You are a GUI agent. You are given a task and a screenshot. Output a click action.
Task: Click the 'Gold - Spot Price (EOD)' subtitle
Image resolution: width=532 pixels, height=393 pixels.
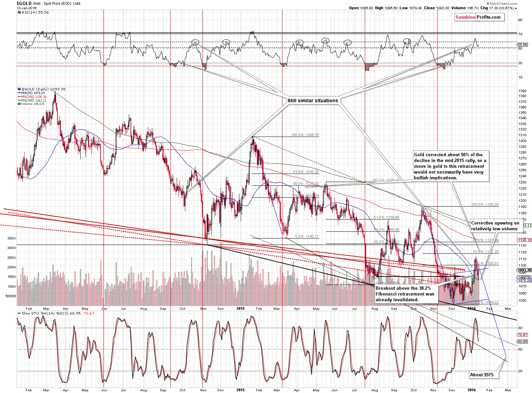53,3
